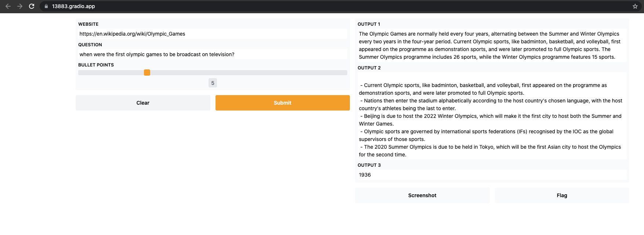
Task: Click the BULLET POINTS label
Action: 96,65
